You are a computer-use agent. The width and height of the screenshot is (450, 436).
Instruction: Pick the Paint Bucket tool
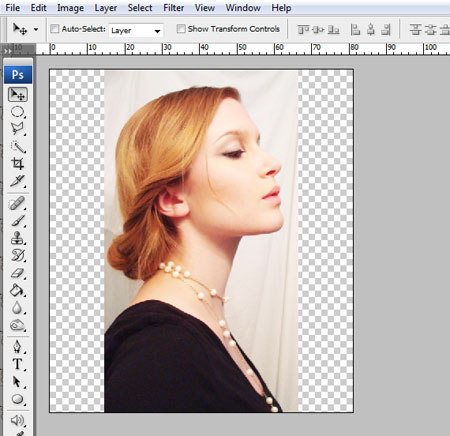pos(18,290)
